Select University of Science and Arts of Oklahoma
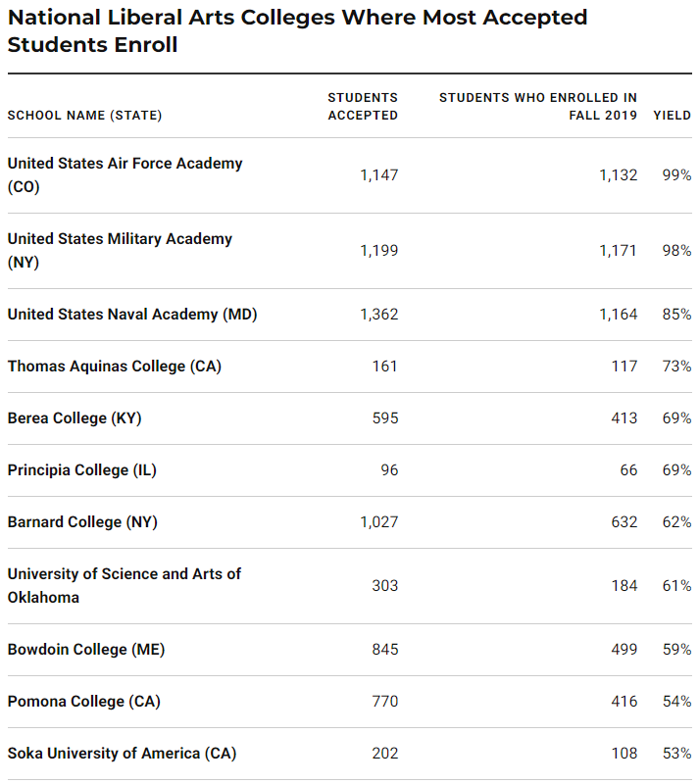This screenshot has width=699, height=784. (x=124, y=574)
